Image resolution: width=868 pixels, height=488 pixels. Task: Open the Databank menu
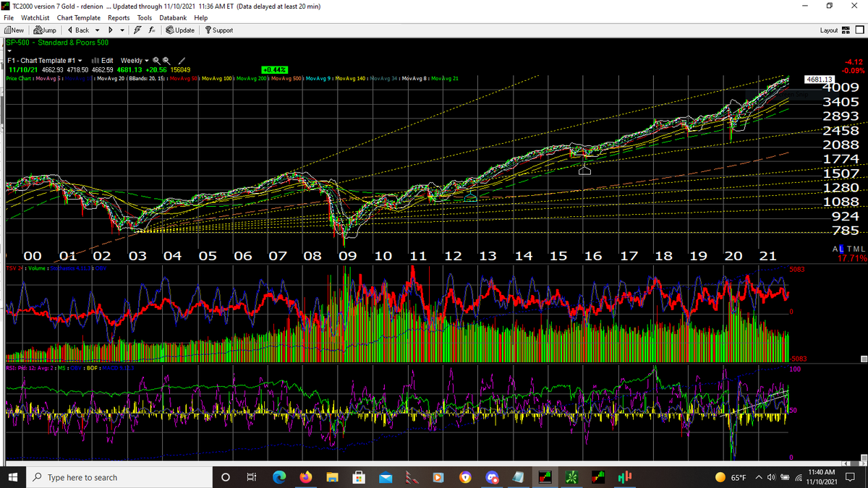(x=173, y=17)
